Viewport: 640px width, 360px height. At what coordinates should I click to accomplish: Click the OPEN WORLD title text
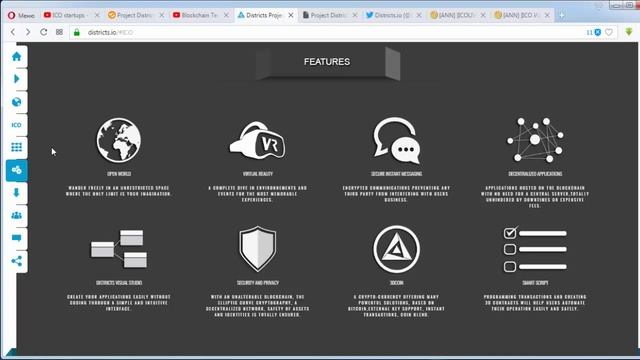pos(119,174)
